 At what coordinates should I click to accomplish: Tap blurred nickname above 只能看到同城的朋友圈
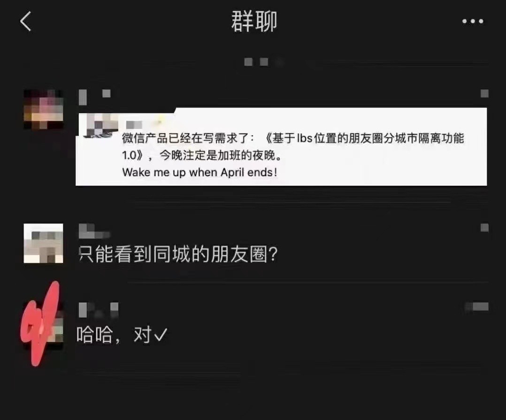[x=94, y=231]
